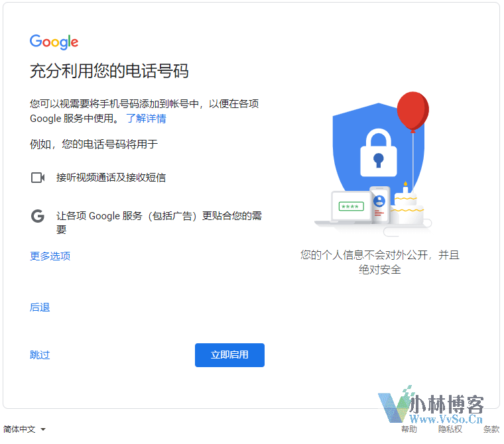Click the gray G icon
Screen dimensions: 504x444
pyautogui.click(x=38, y=216)
